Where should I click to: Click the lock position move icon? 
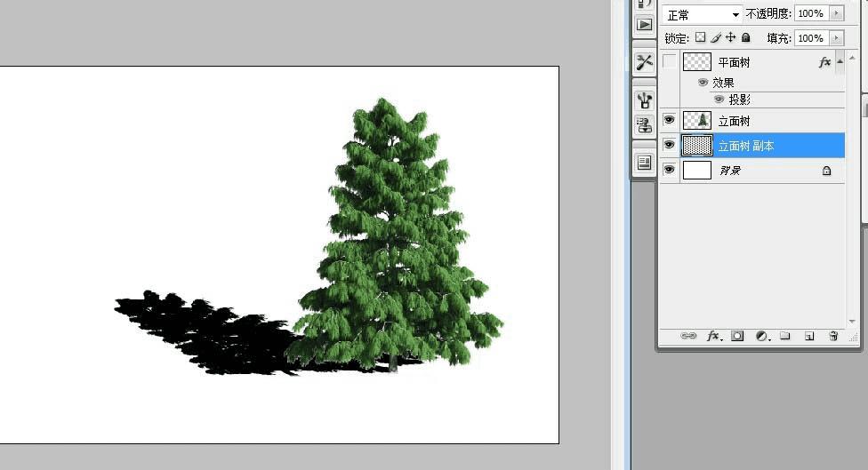coord(731,37)
